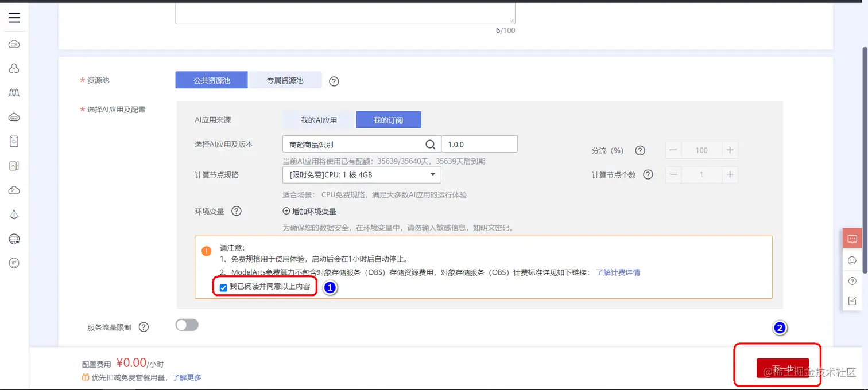Decrease the 分流 percentage with minus

673,150
